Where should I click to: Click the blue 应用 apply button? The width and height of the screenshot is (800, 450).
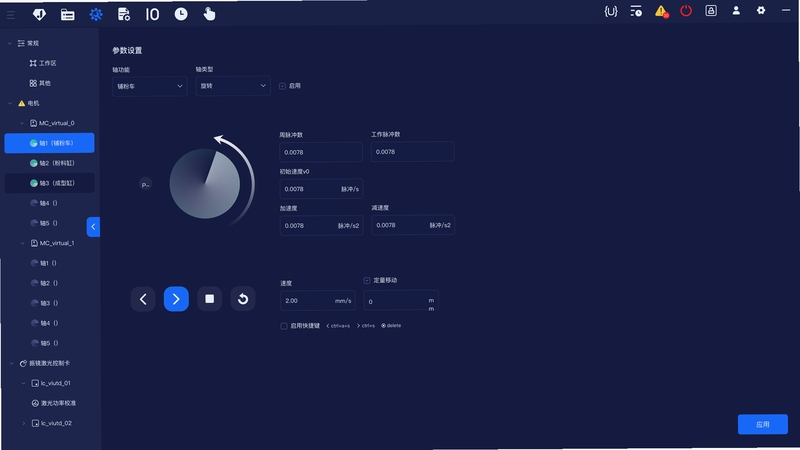pos(763,424)
